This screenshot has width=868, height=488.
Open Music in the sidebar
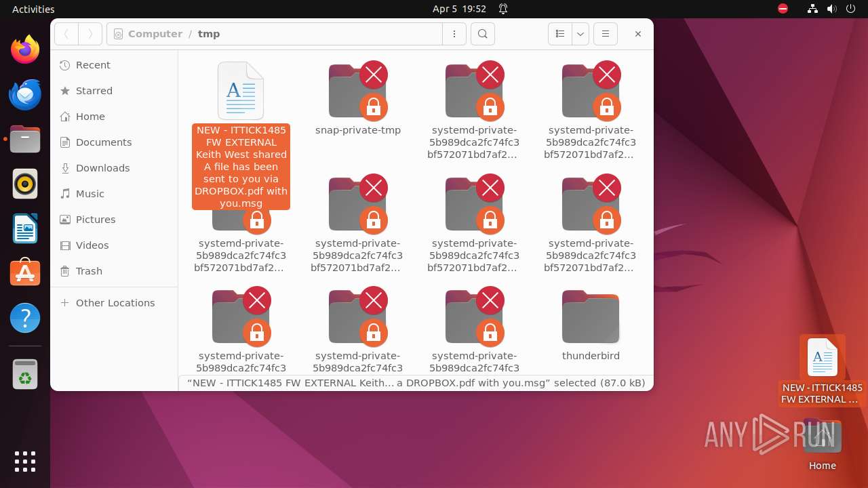point(114,194)
